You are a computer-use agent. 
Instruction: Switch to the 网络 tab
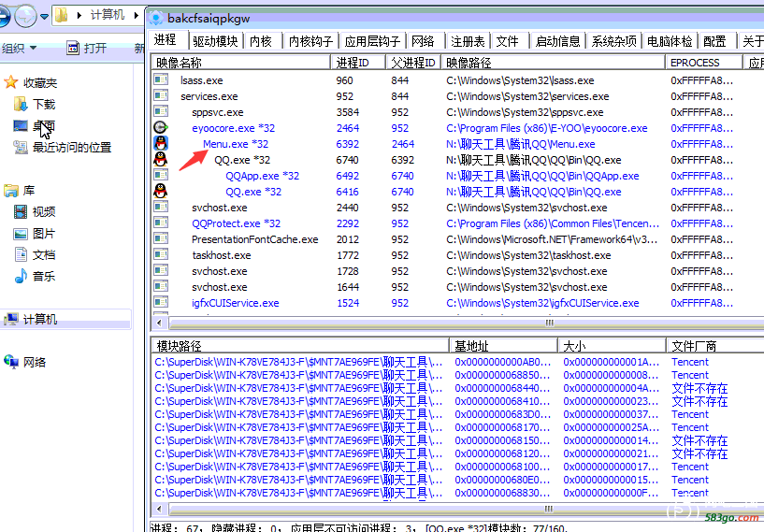[423, 41]
